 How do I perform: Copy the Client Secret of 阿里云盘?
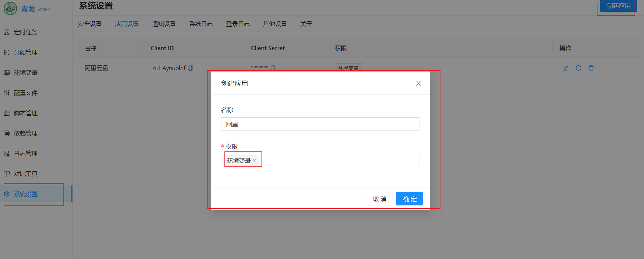pyautogui.click(x=273, y=68)
